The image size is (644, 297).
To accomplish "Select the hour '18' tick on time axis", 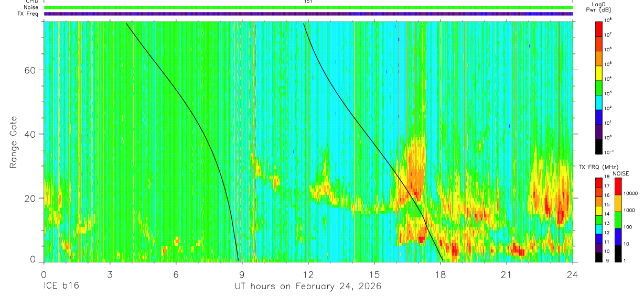I will click(x=441, y=274).
